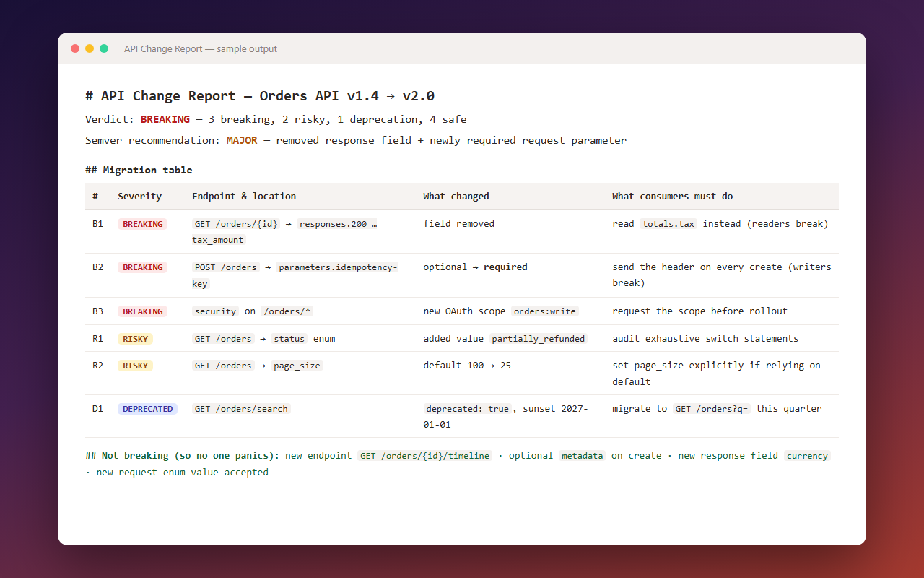Click the 'partially_refunded' code chip
This screenshot has height=578, width=924.
point(539,339)
